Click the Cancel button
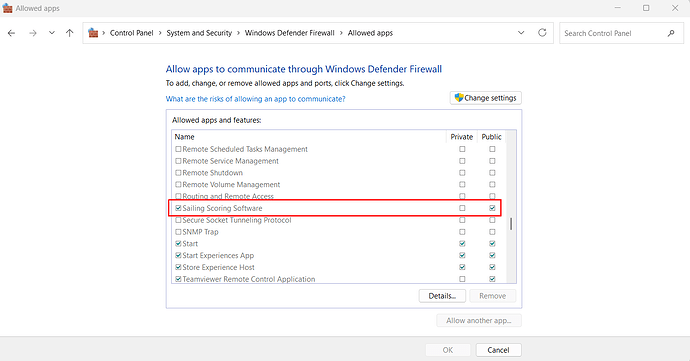This screenshot has height=361, width=690. [499, 350]
